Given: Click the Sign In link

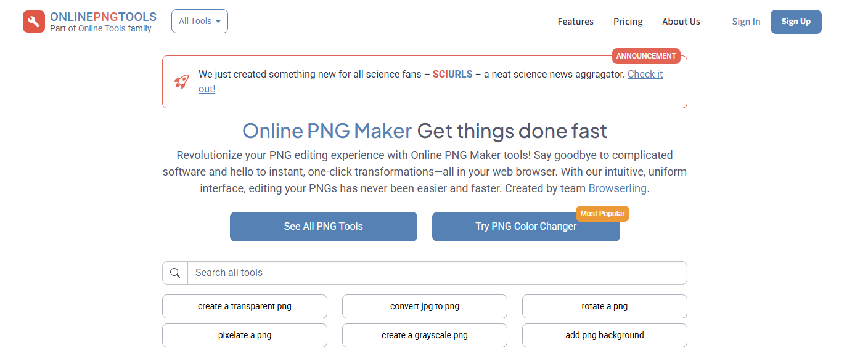Looking at the screenshot, I should click(746, 21).
